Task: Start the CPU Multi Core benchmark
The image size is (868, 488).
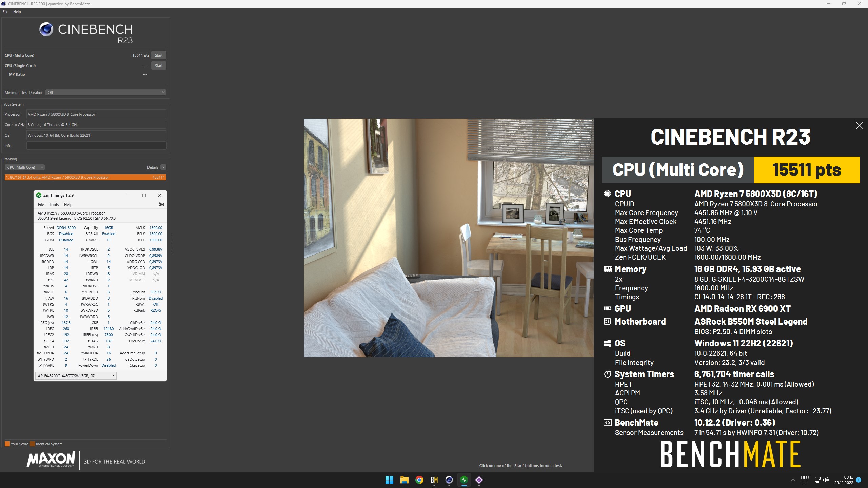Action: (159, 55)
